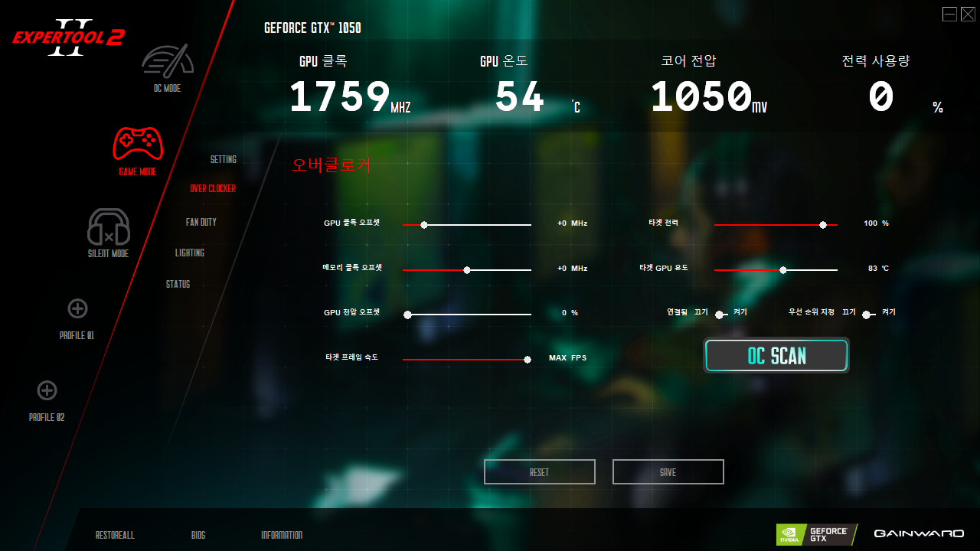
Task: Click the core voltage 1050 mV readout
Action: pyautogui.click(x=709, y=97)
